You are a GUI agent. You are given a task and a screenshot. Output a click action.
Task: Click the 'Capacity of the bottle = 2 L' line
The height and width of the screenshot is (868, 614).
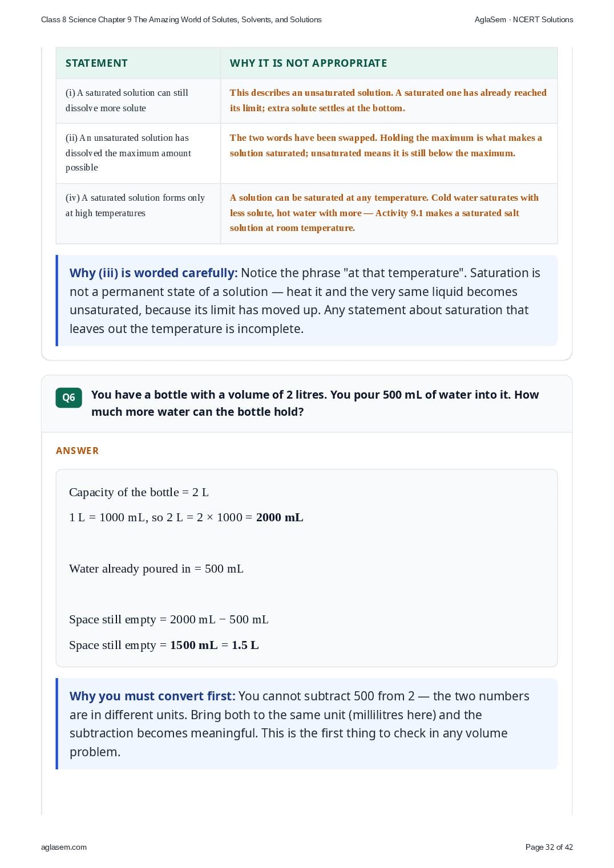click(x=139, y=492)
